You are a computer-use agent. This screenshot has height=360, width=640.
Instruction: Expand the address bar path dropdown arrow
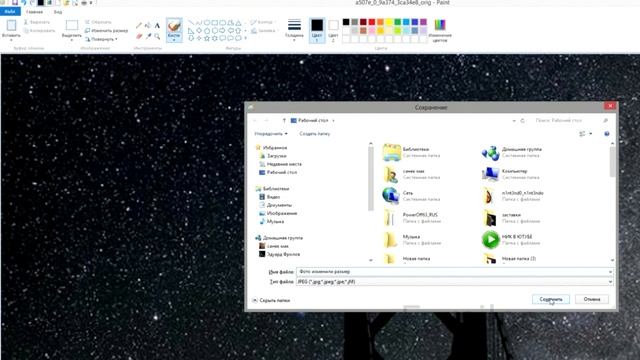[513, 120]
